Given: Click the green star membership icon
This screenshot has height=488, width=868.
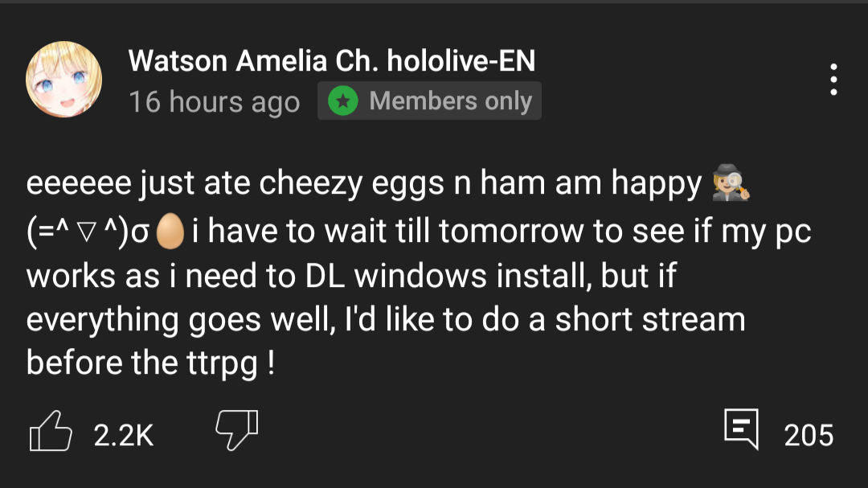Looking at the screenshot, I should pos(343,101).
